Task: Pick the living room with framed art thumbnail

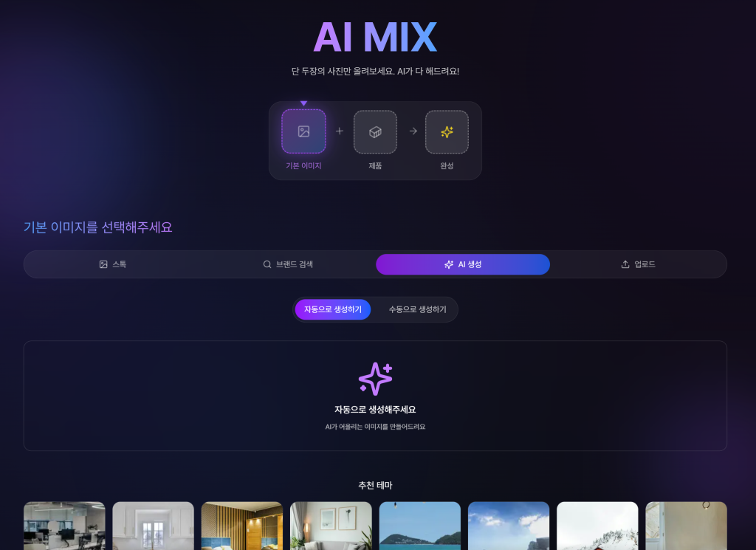Action: point(331,526)
